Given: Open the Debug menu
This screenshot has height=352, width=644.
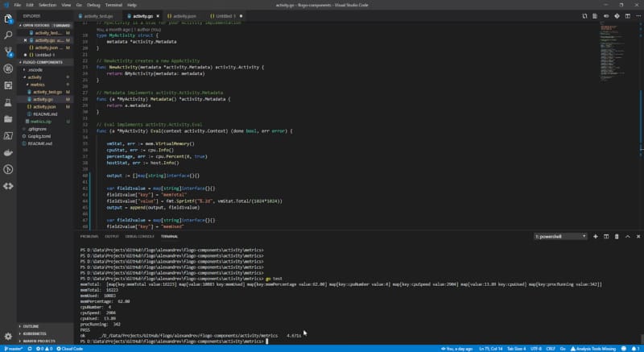Looking at the screenshot, I should pyautogui.click(x=93, y=5).
